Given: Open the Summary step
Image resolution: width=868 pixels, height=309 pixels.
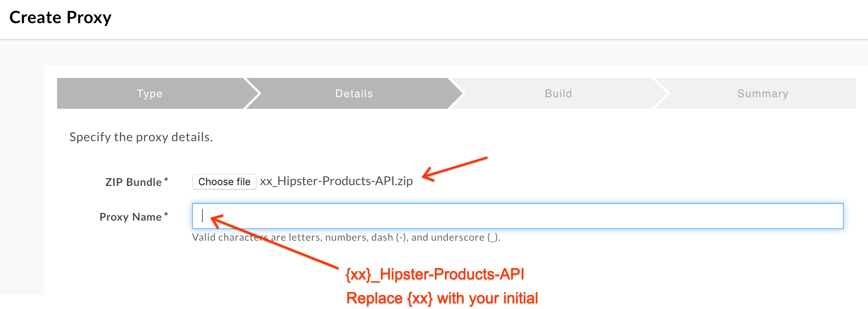Looking at the screenshot, I should point(763,93).
